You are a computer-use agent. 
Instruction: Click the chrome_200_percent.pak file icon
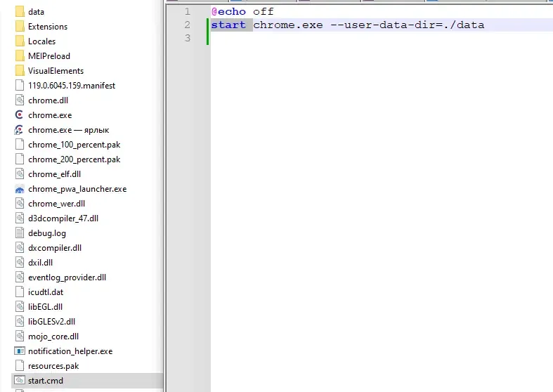coord(20,159)
